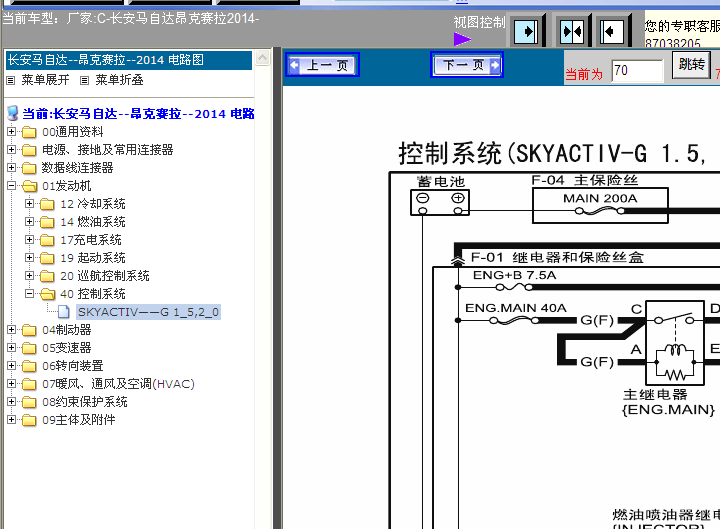Click the 14 燃油系统 folder icon
Viewport: 720px width, 529px height.
tap(47, 222)
